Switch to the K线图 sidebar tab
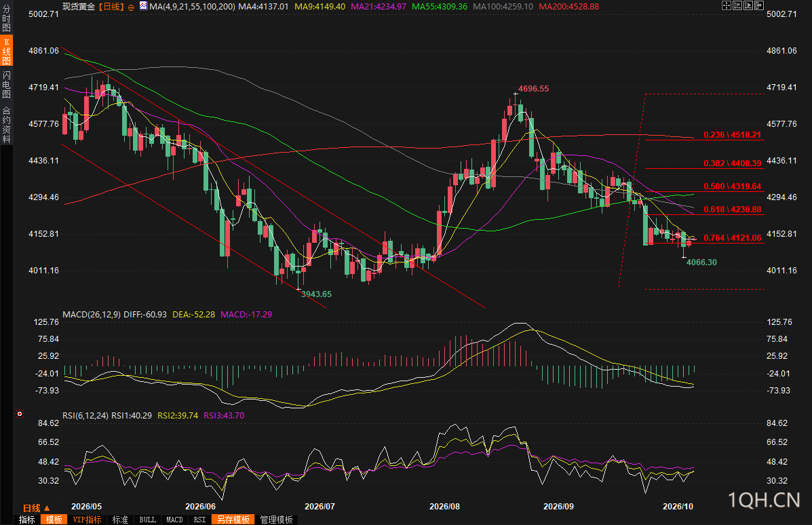Screen dimensions: 812x525 [x=6, y=51]
